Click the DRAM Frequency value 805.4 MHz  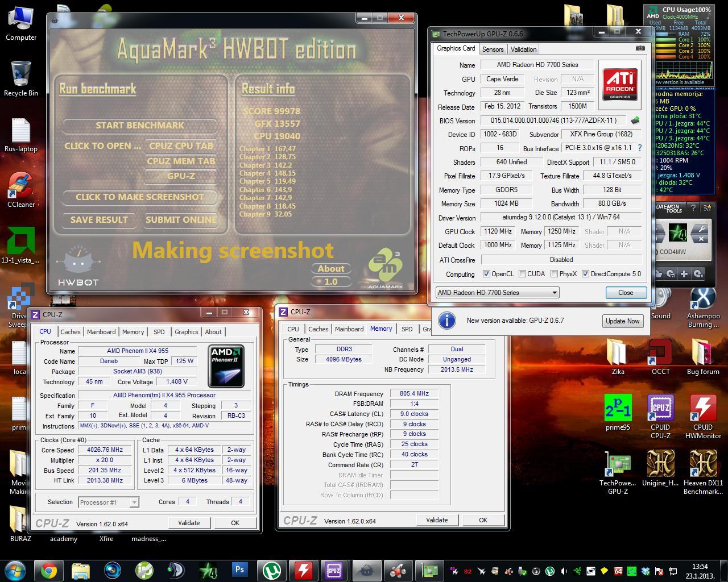pos(414,393)
